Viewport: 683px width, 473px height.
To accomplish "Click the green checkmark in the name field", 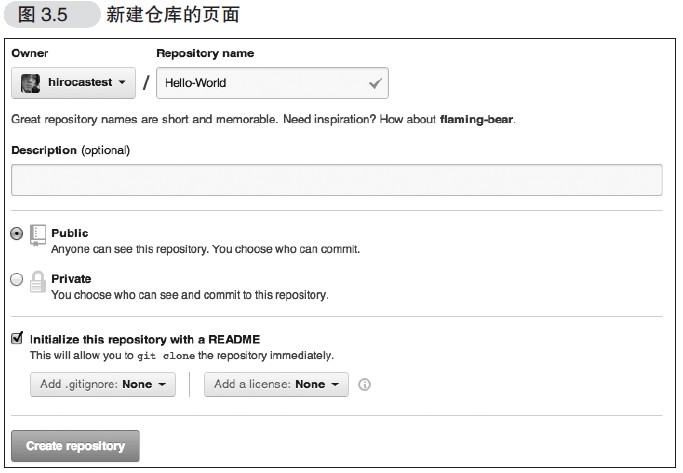I will tap(375, 84).
